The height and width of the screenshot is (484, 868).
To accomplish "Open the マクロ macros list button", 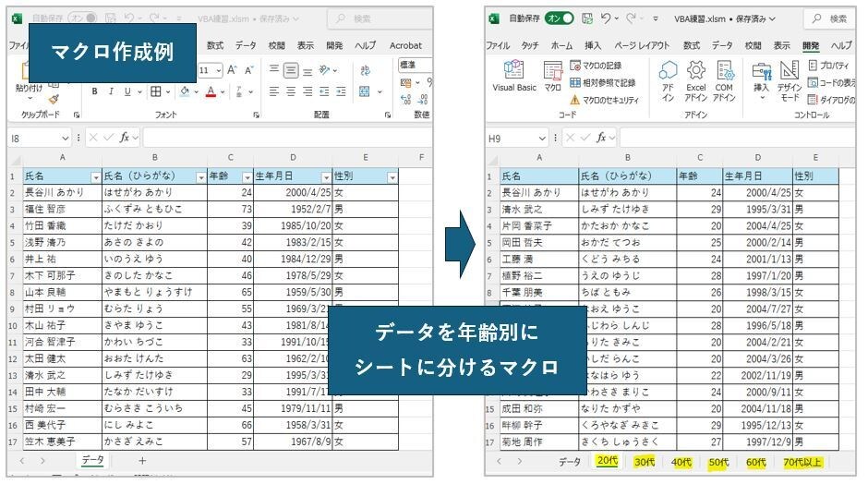I will [553, 76].
